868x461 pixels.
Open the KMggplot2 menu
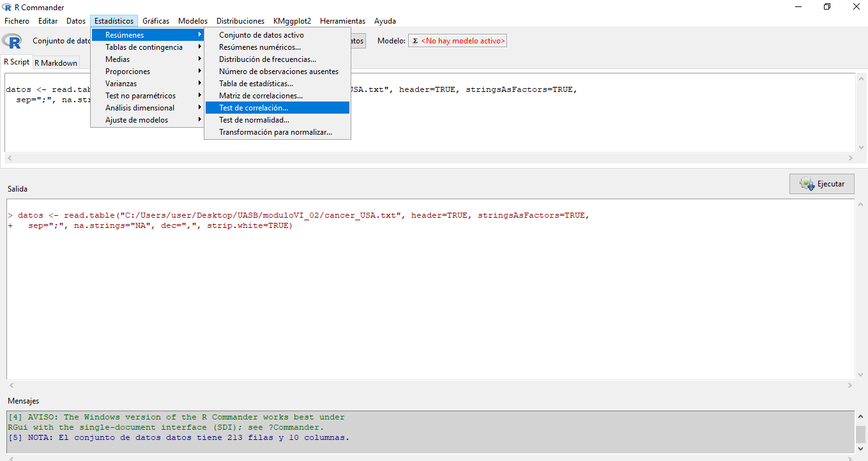(x=292, y=21)
